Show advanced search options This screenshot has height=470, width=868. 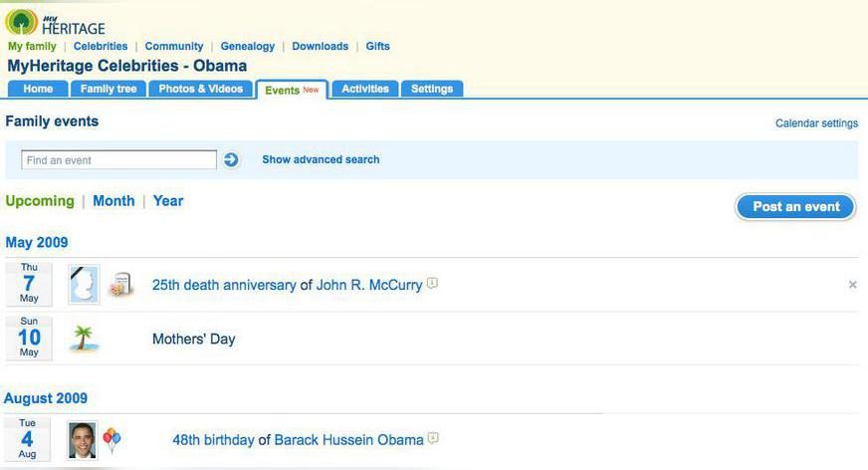point(322,159)
